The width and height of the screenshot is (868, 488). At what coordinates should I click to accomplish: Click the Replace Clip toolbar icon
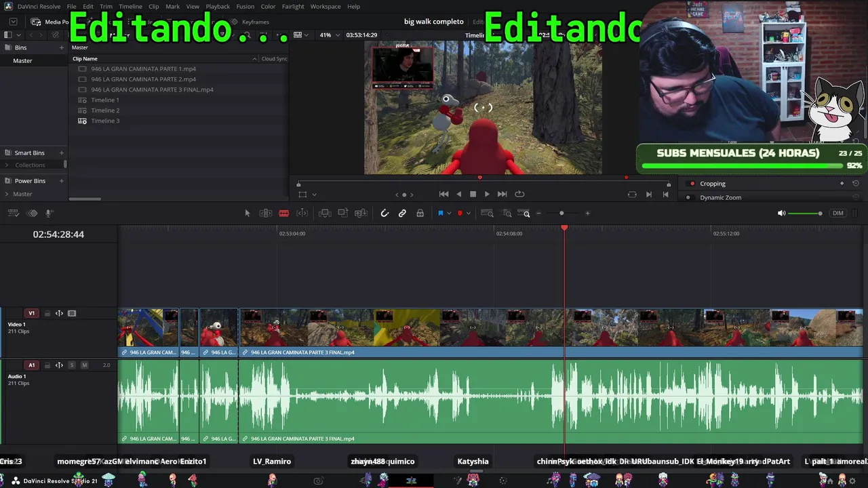pos(361,213)
